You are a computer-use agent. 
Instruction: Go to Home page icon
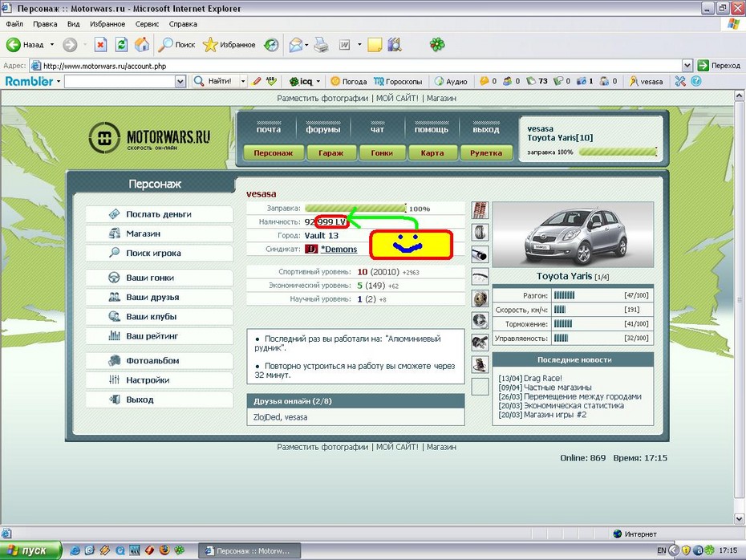coord(142,45)
